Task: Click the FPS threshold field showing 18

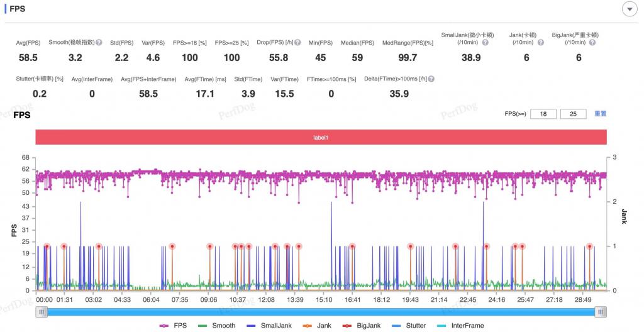Action: (x=543, y=114)
